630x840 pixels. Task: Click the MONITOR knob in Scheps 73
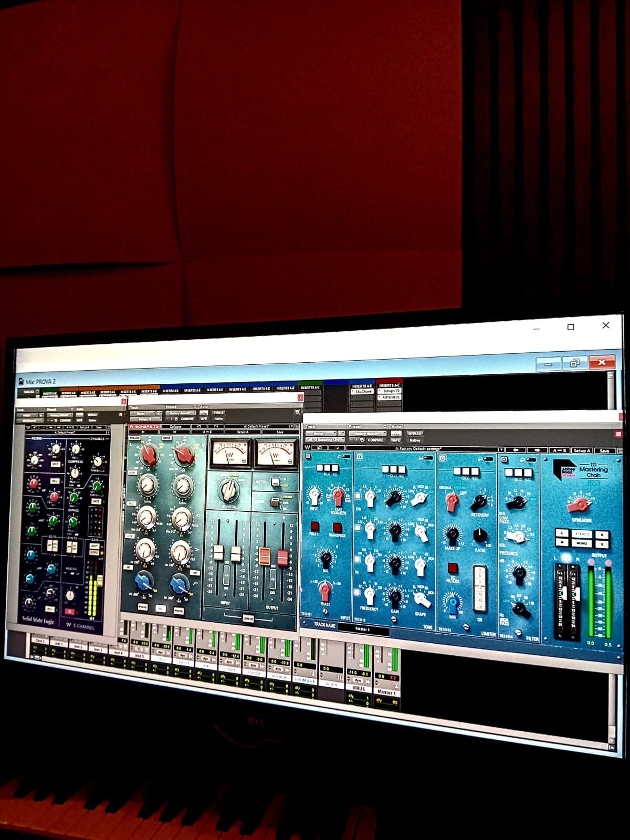[x=228, y=490]
